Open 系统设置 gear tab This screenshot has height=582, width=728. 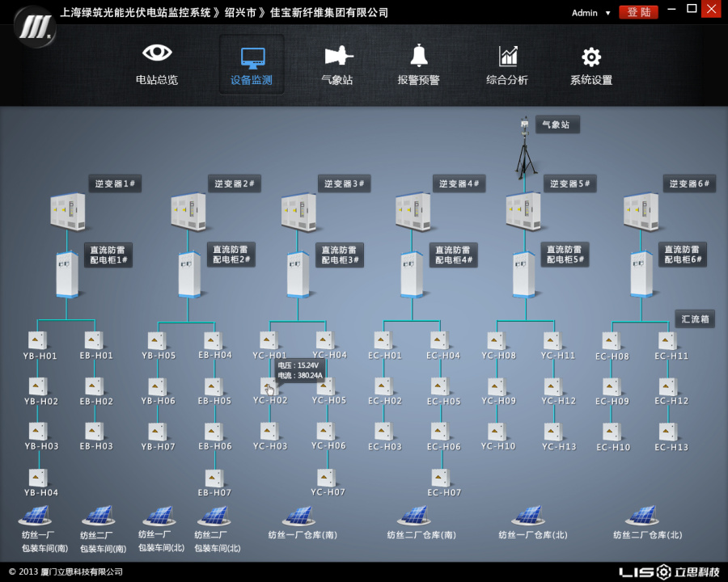coord(591,65)
